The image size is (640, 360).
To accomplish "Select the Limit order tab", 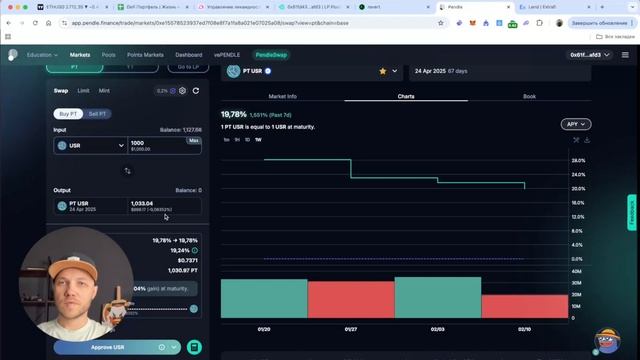I will point(83,91).
